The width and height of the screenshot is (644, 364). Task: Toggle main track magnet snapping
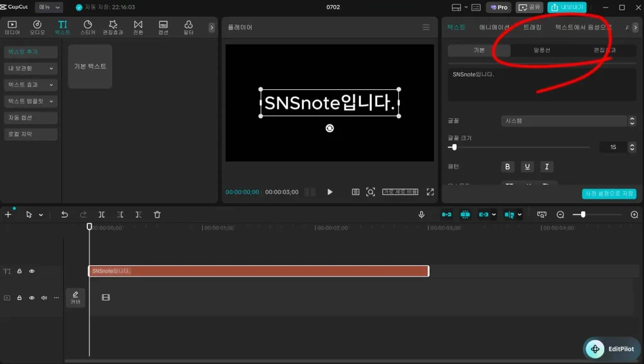point(447,214)
